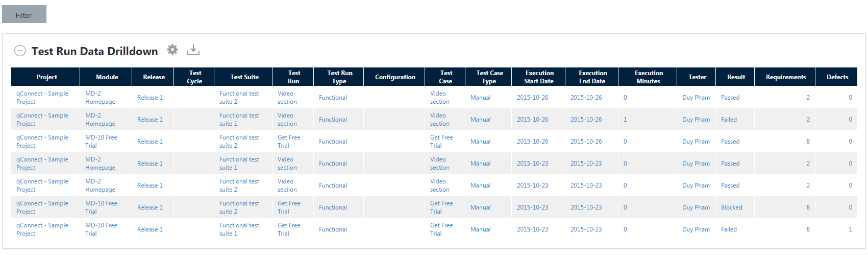Open the drilldown settings gear icon
This screenshot has height=255, width=868.
coord(173,50)
